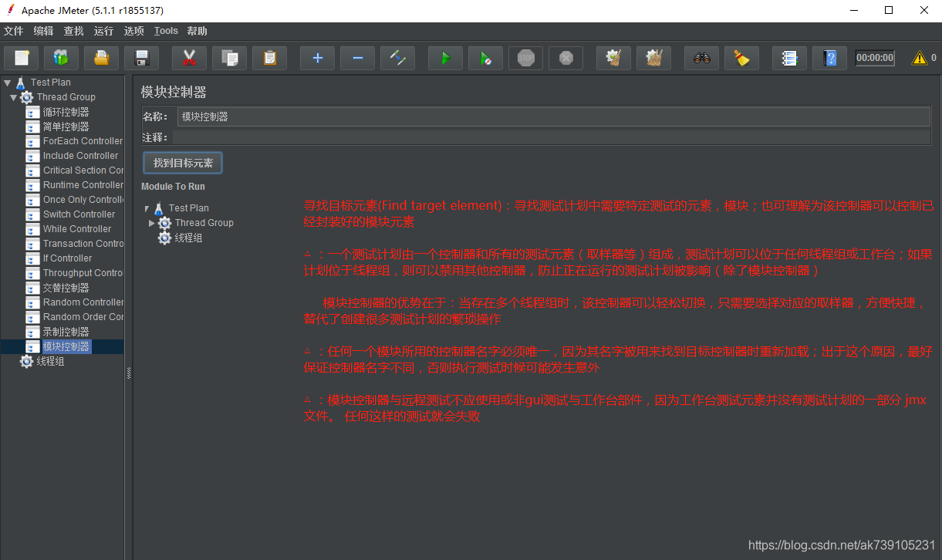The width and height of the screenshot is (942, 560).
Task: Open the 帮助 menu
Action: click(x=197, y=31)
